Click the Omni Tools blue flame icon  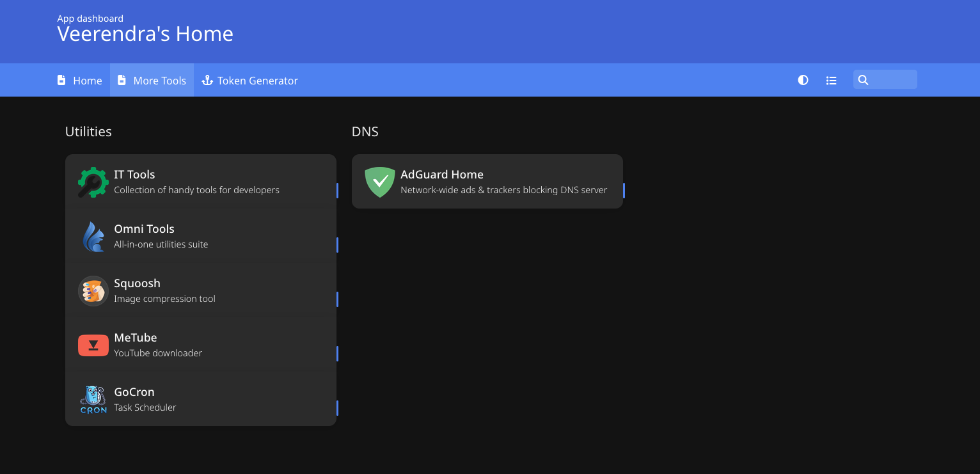point(93,237)
